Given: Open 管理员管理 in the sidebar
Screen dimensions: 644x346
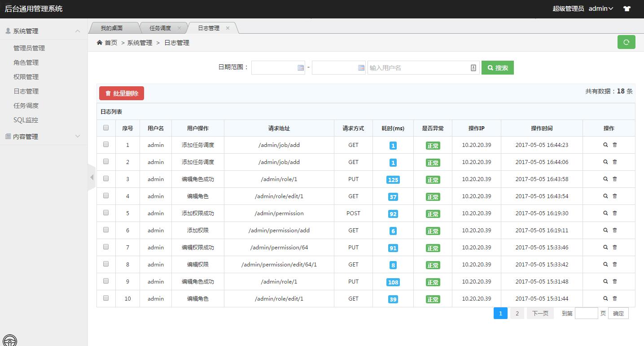Looking at the screenshot, I should [x=29, y=48].
